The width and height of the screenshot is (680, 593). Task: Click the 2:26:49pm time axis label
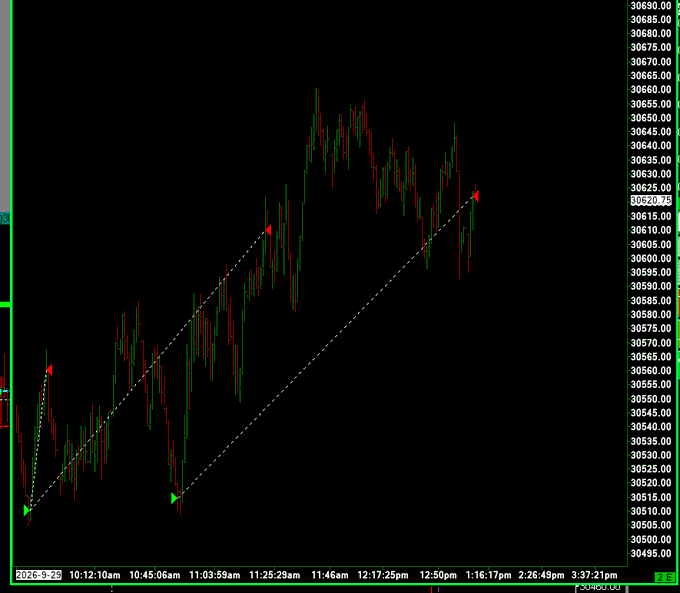541,575
